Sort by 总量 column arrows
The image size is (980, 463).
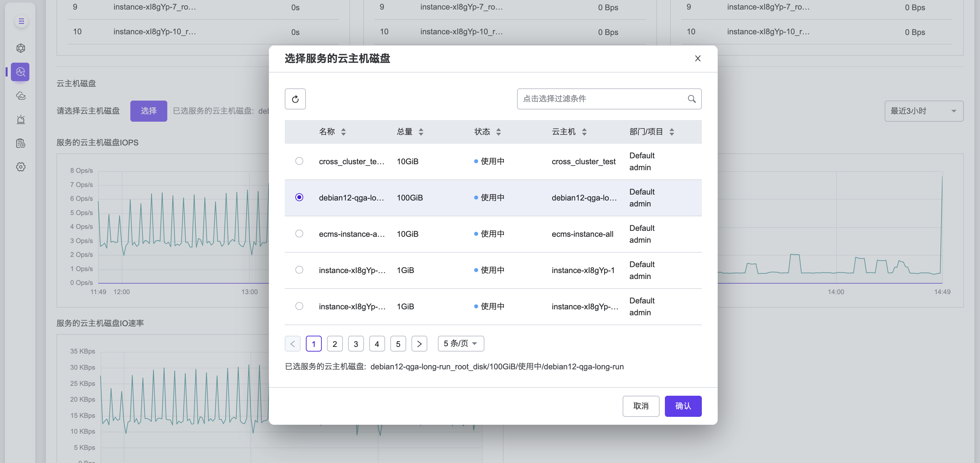coord(421,132)
